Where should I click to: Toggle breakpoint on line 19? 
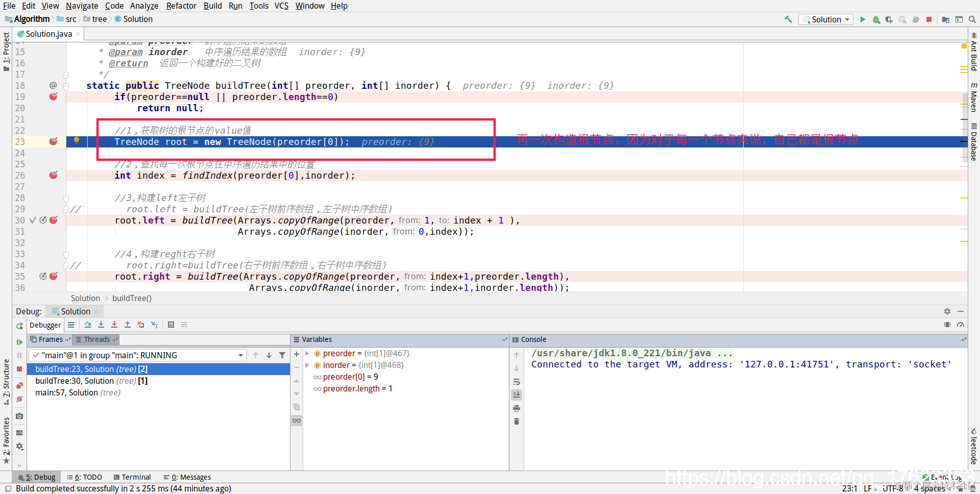tap(53, 96)
